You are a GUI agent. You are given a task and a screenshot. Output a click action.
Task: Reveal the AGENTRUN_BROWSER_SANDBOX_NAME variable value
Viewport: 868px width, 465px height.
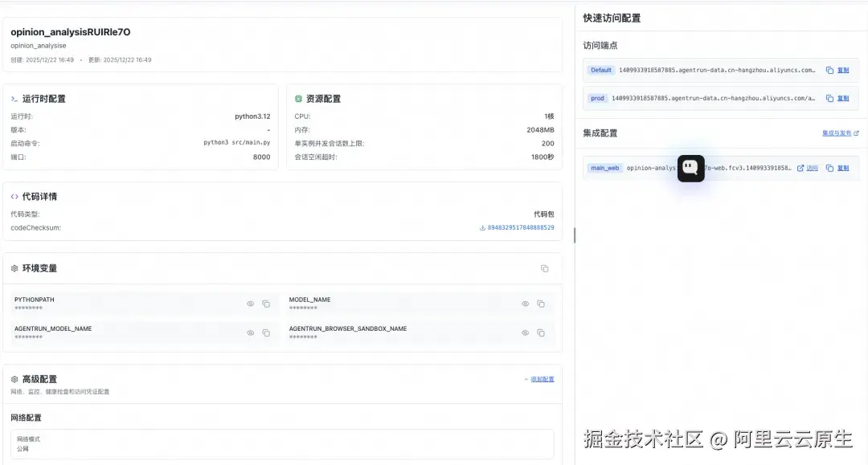click(523, 332)
